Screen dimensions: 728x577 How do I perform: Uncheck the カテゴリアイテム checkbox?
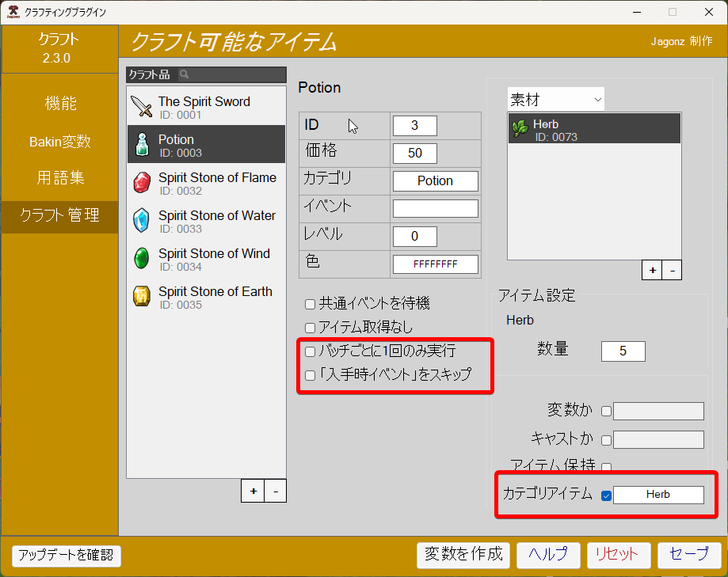606,495
